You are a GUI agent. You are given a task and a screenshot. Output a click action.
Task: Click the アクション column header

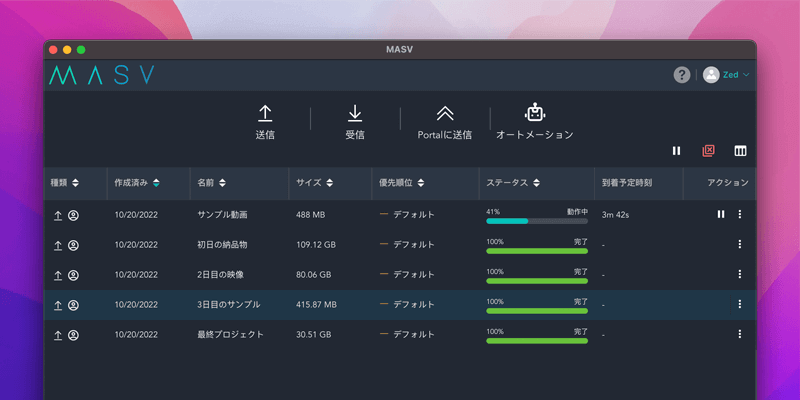pos(728,183)
